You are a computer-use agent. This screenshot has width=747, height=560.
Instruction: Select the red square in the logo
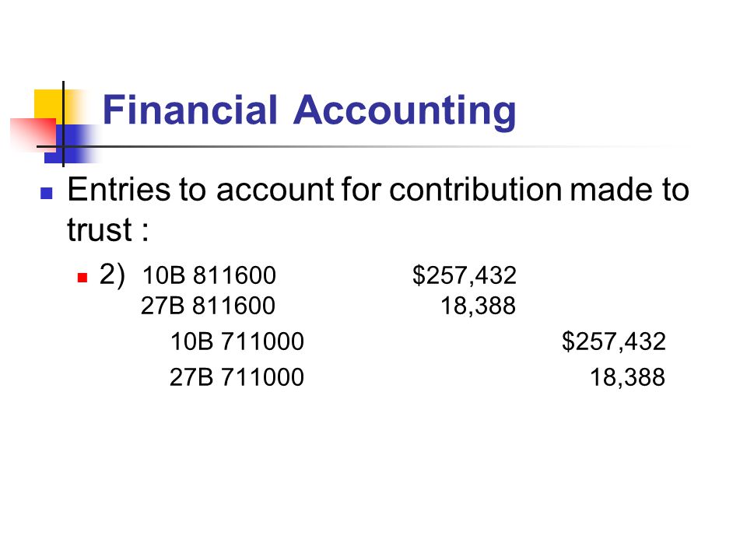click(33, 135)
